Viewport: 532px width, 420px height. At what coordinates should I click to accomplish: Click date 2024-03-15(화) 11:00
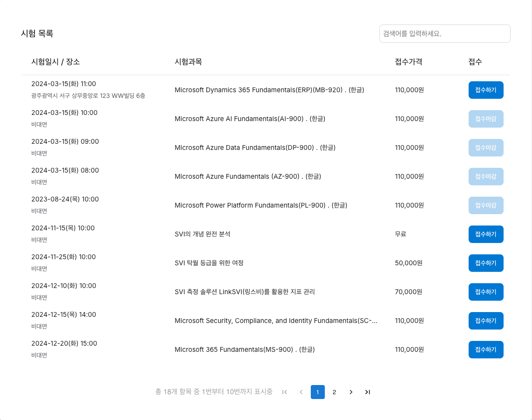[64, 84]
